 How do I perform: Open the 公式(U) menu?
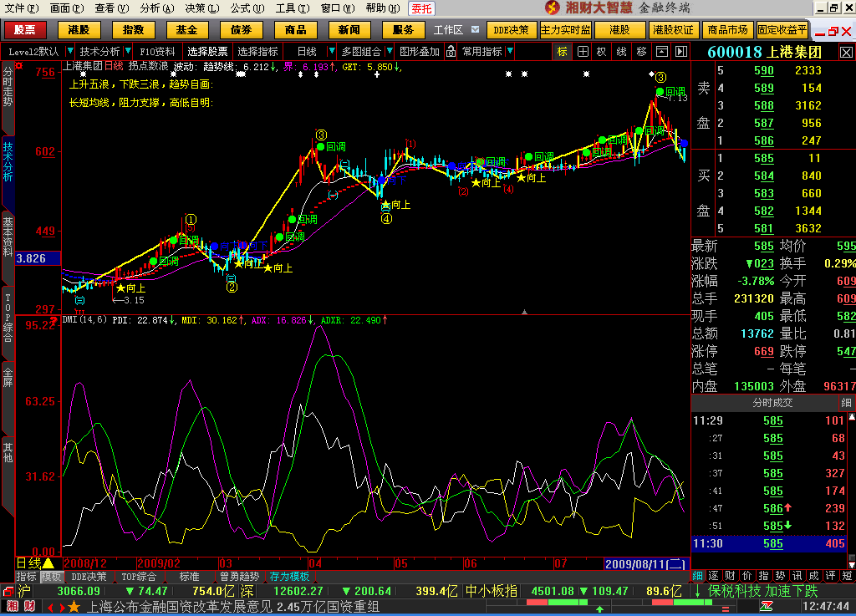pos(247,8)
